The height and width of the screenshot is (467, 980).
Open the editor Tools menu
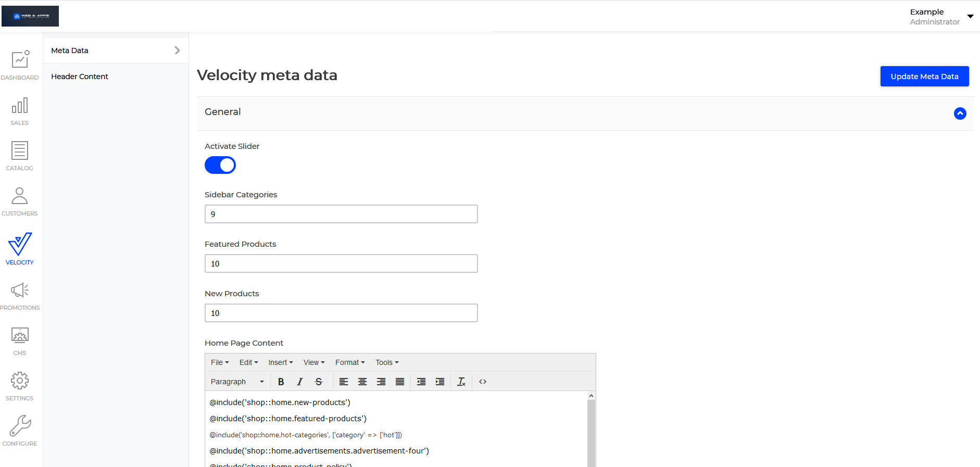point(387,362)
